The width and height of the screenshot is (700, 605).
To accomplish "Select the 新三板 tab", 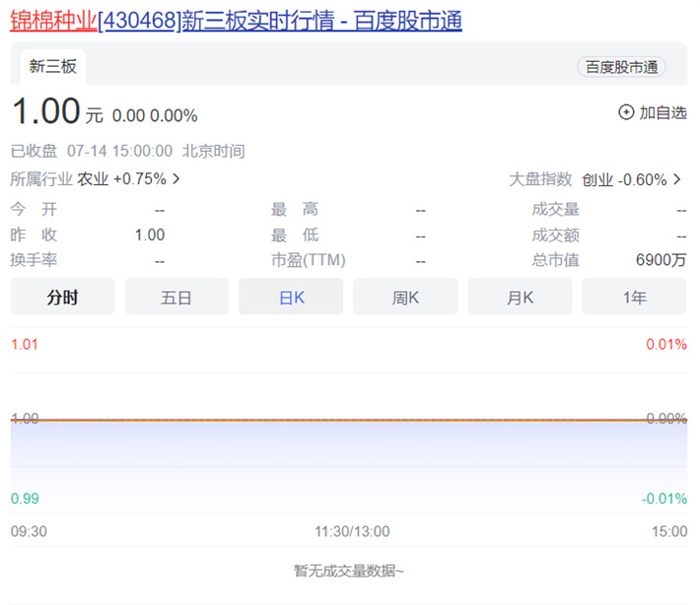I will 53,67.
